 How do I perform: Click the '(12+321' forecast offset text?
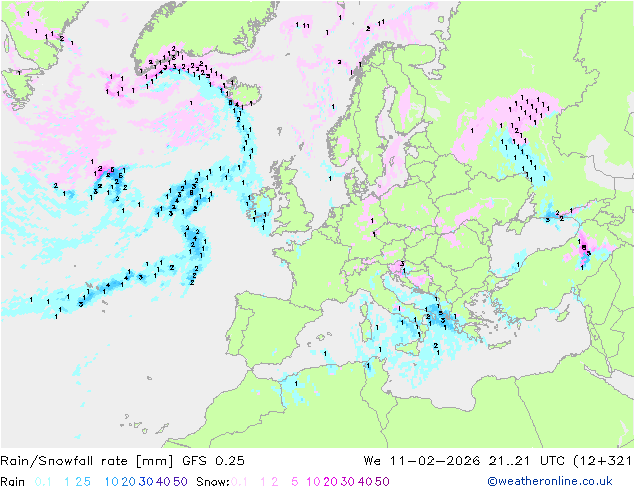(603, 461)
